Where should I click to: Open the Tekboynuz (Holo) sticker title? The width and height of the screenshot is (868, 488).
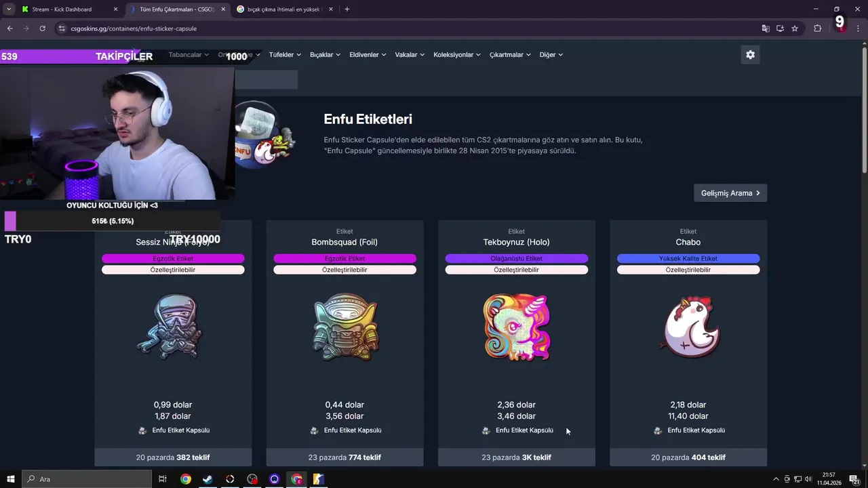click(516, 242)
